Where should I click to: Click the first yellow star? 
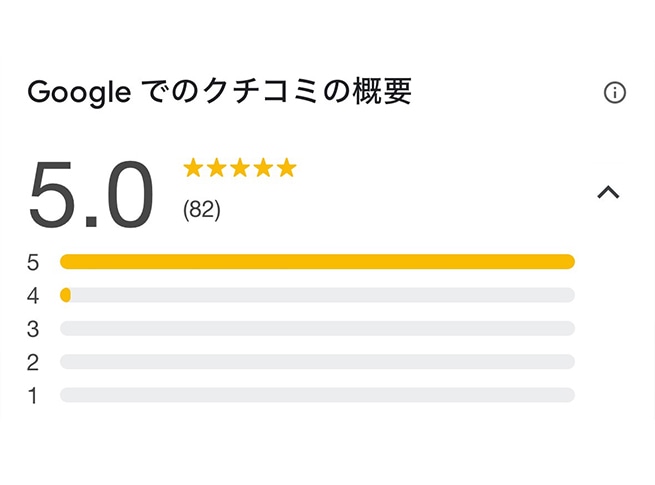pos(193,168)
